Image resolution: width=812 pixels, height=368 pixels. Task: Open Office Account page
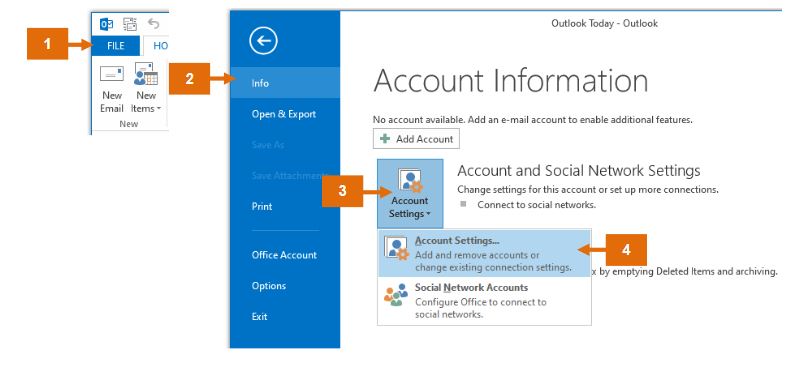(285, 255)
